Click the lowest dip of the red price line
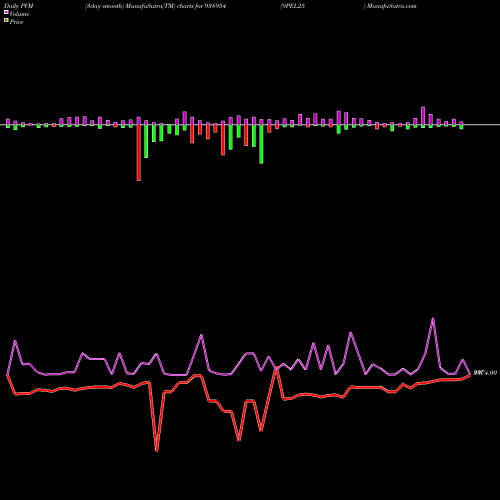 pyautogui.click(x=157, y=450)
